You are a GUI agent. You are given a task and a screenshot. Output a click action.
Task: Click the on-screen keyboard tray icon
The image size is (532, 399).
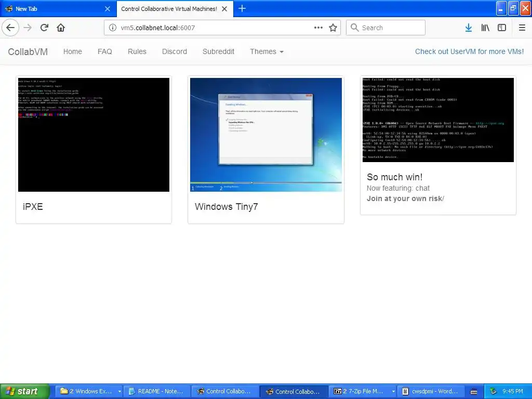point(474,392)
